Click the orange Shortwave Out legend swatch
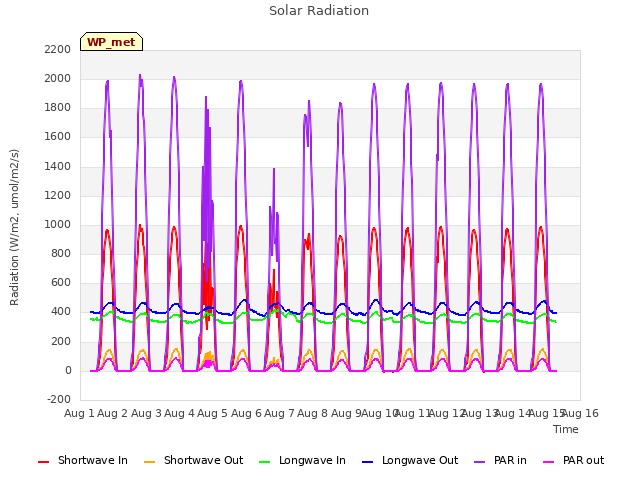Viewport: 640px width, 480px height. click(149, 462)
